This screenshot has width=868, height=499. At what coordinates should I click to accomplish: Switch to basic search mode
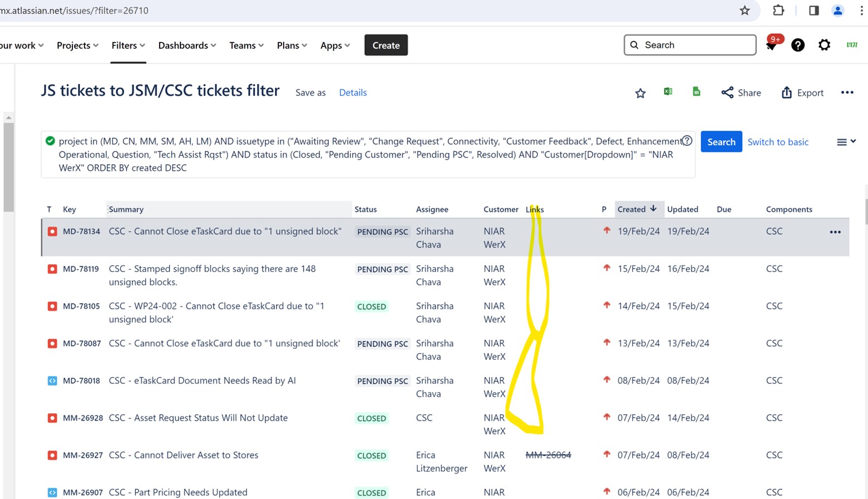tap(778, 142)
